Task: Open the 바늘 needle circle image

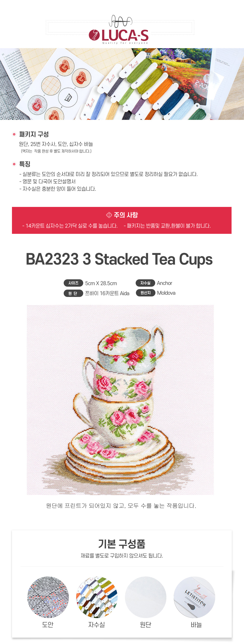Action: click(195, 597)
